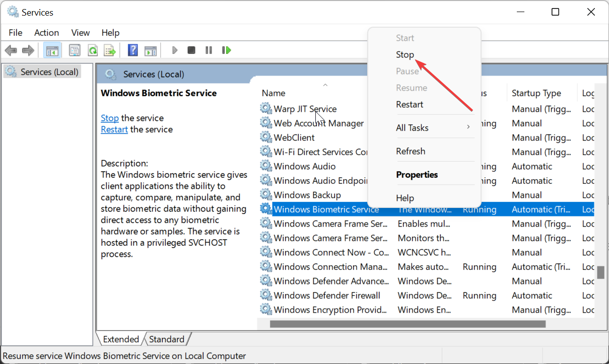This screenshot has width=609, height=364.
Task: Toggle the Show/Hide Console Tree icon
Action: click(x=52, y=50)
